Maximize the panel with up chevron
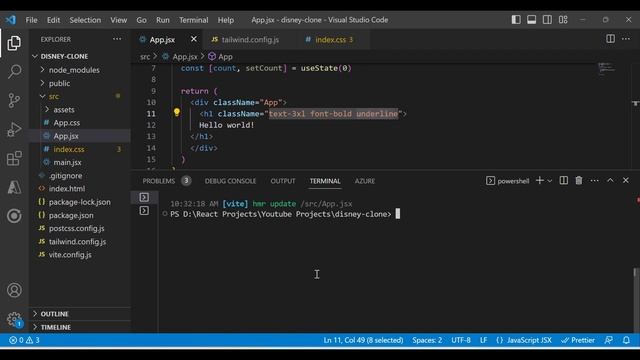Image resolution: width=640 pixels, height=360 pixels. (610, 180)
